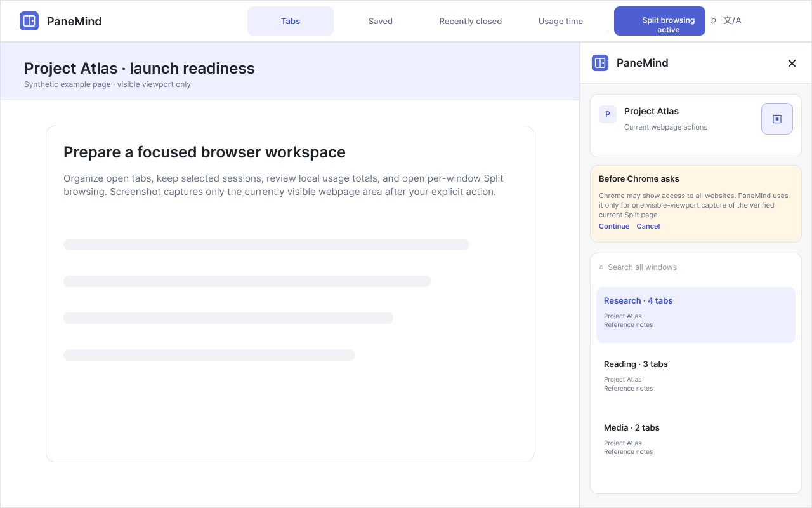Open the language translate icon
The width and height of the screenshot is (812, 508).
tap(732, 20)
